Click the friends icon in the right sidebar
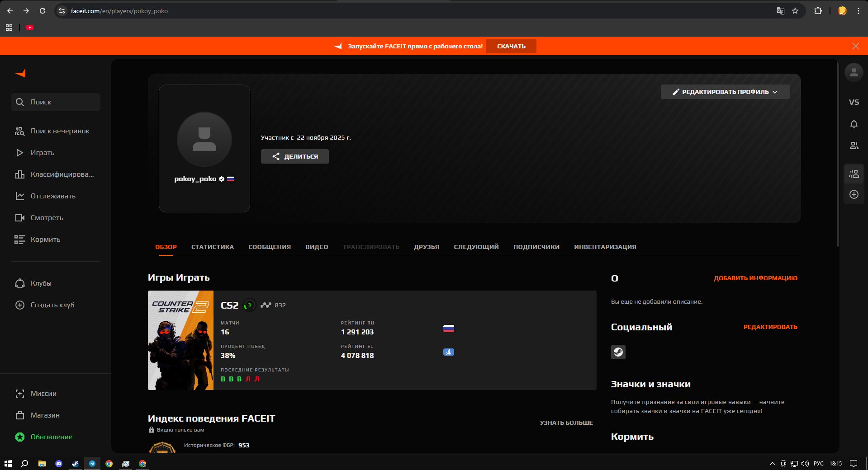This screenshot has height=470, width=868. click(854, 146)
